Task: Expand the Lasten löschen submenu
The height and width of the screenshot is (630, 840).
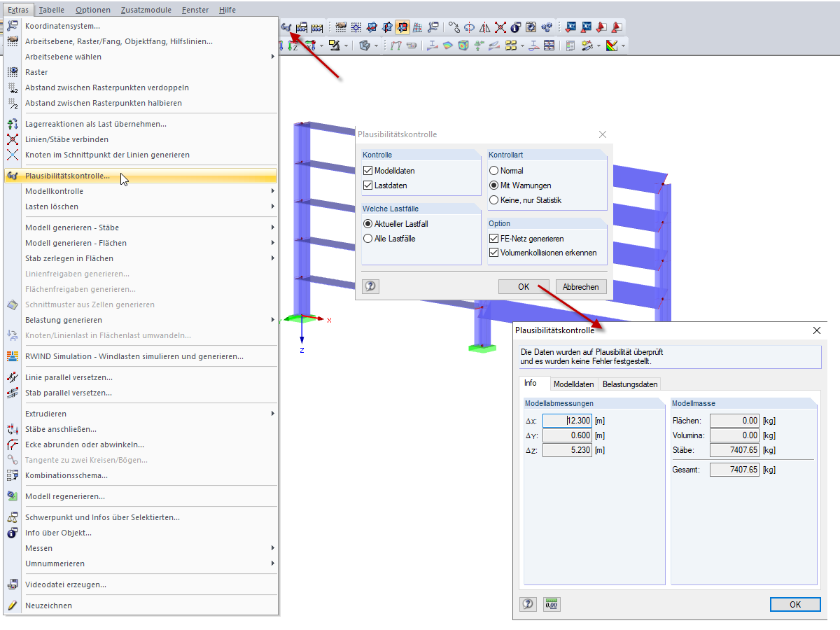Action: tap(141, 206)
